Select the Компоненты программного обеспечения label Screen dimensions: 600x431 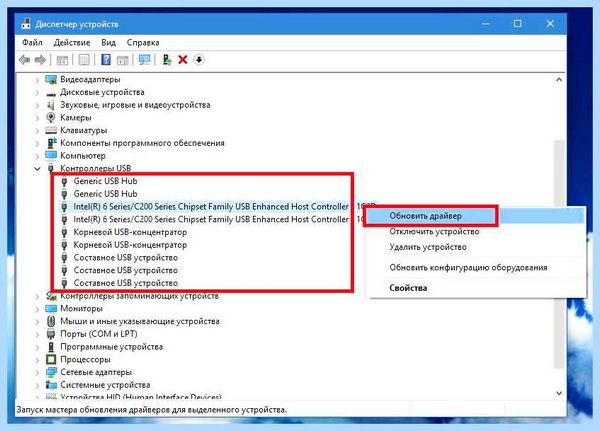coord(142,143)
